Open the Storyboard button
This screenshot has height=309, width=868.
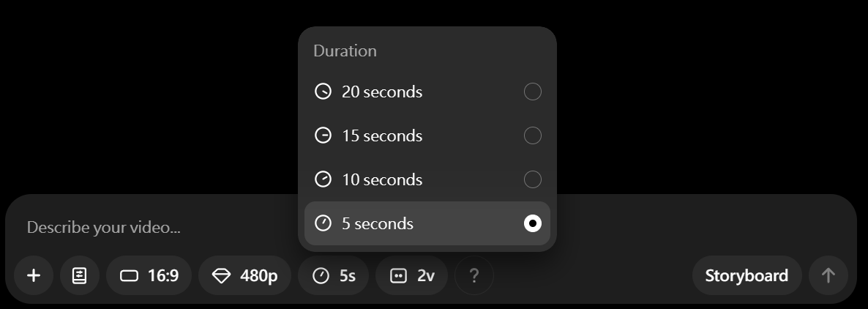point(747,275)
